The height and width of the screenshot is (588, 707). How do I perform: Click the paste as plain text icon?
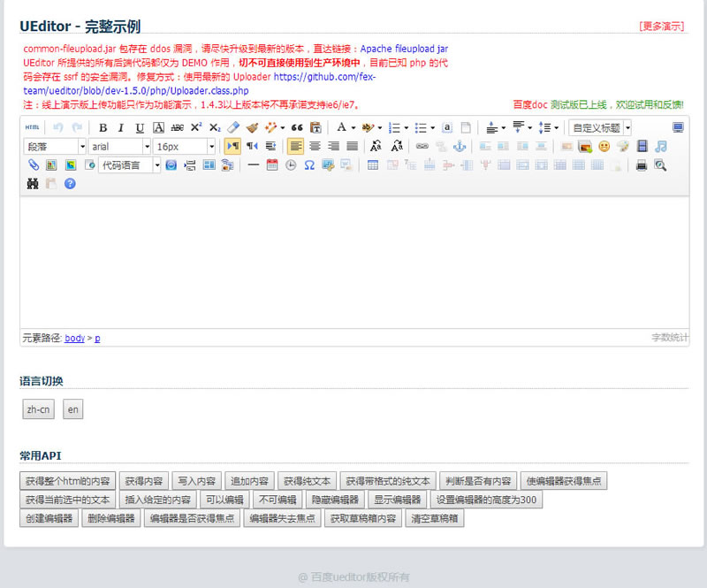[x=315, y=127]
